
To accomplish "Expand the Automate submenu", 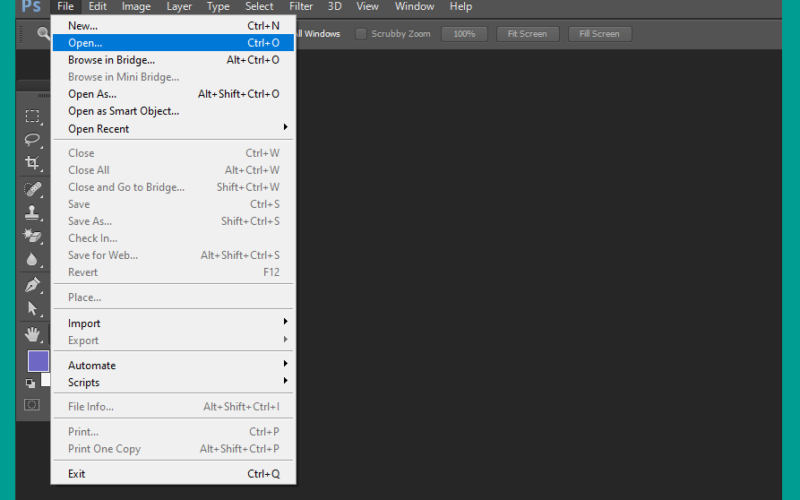I will tap(173, 365).
